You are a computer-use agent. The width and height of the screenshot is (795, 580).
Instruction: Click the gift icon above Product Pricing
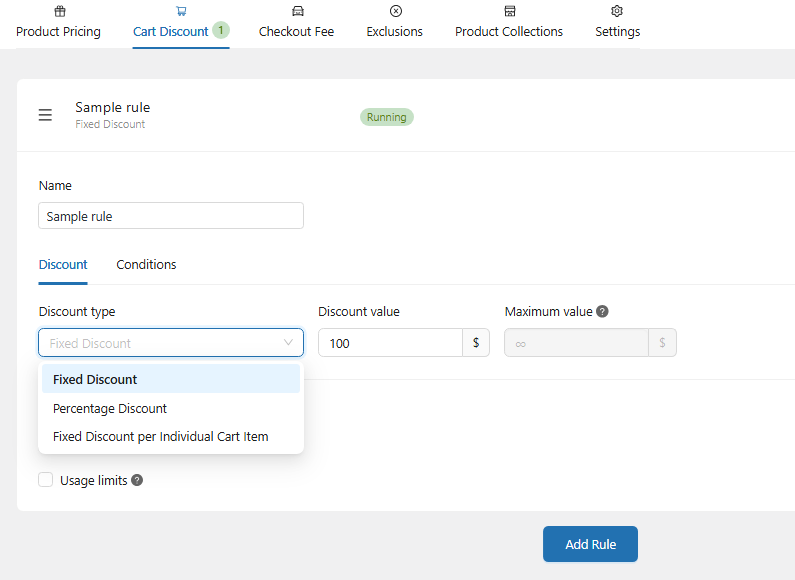(60, 11)
